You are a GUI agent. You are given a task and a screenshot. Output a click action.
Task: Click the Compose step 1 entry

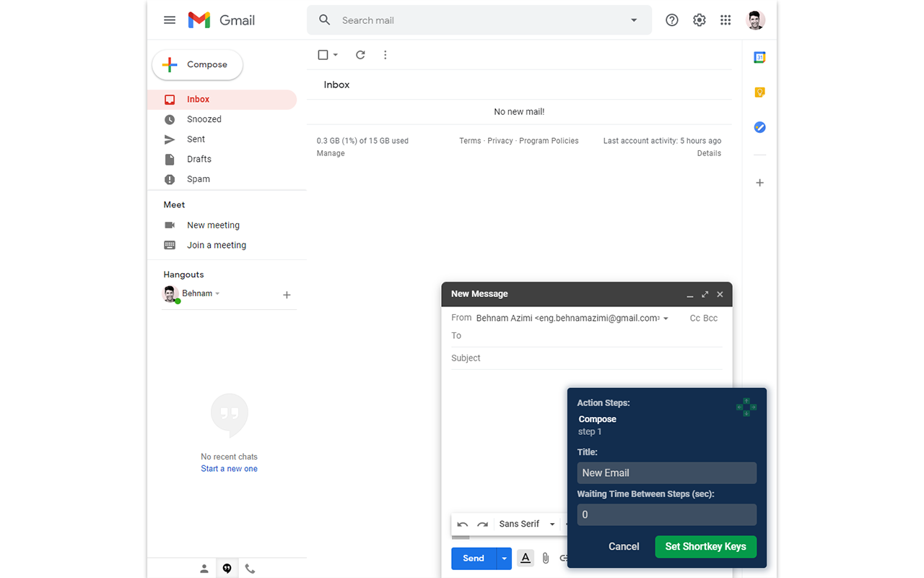click(x=597, y=425)
